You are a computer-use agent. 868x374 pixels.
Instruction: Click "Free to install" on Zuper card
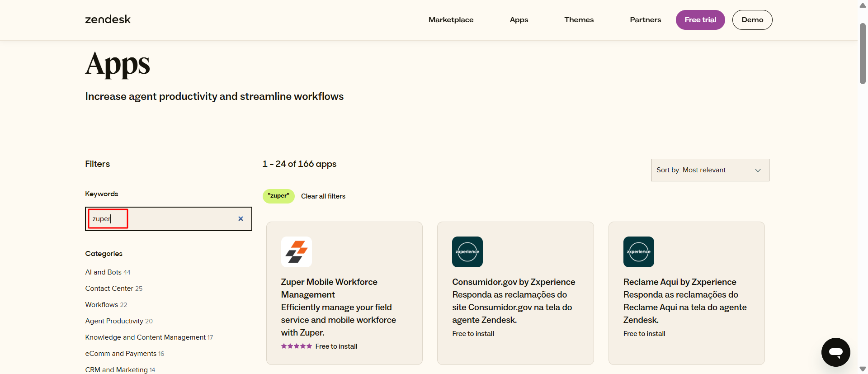(336, 346)
